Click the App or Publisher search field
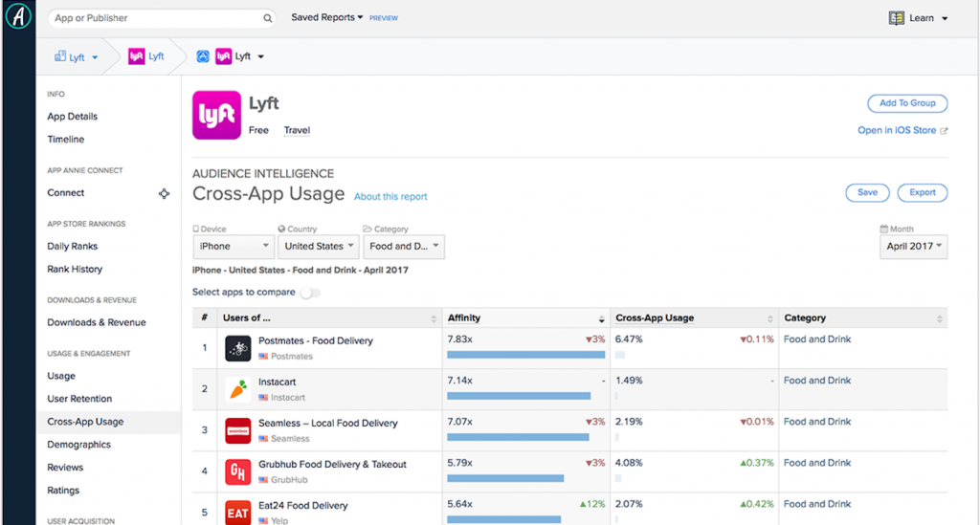This screenshot has width=980, height=525. (x=162, y=18)
